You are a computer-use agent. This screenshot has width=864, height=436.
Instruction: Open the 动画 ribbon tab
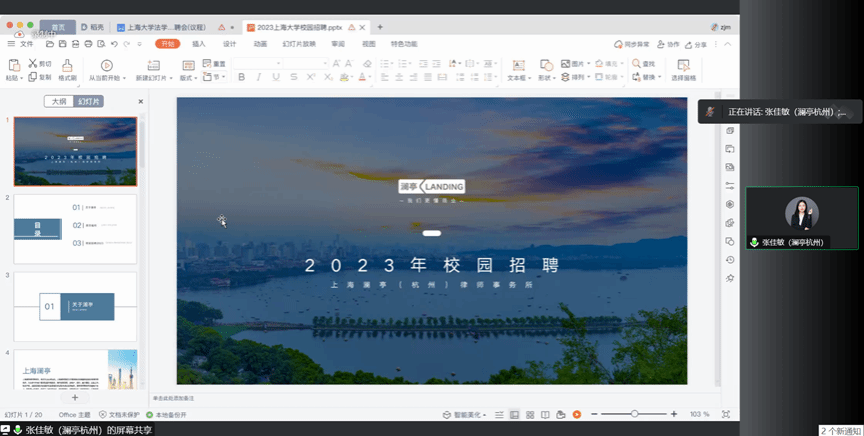260,44
